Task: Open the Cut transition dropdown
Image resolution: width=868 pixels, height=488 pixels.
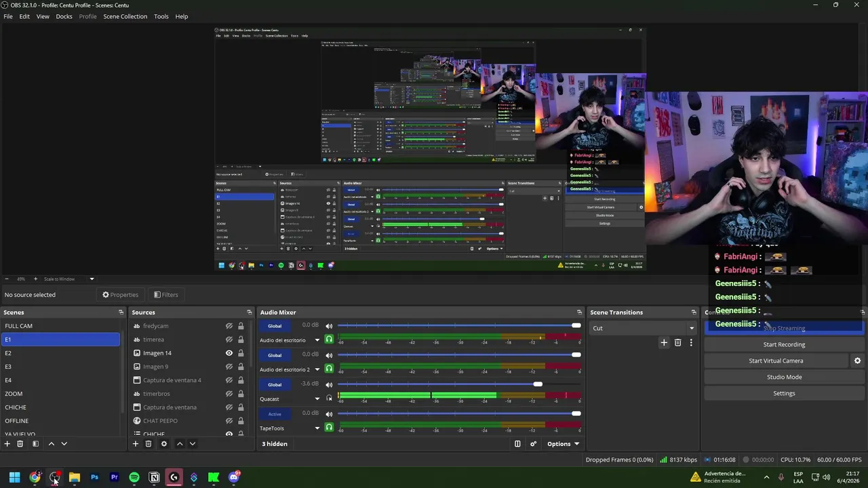Action: [643, 328]
